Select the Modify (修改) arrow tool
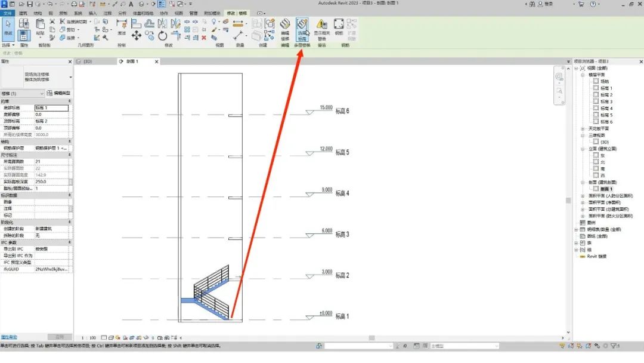 point(8,27)
